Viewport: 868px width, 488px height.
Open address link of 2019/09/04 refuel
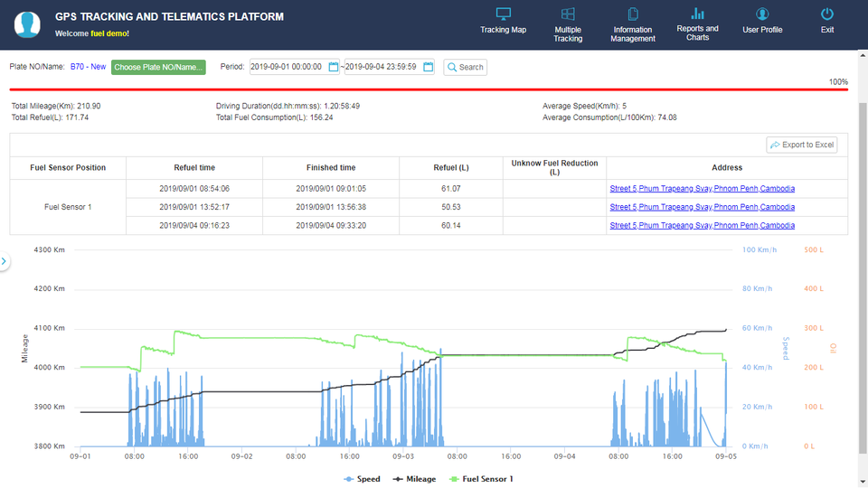coord(703,225)
